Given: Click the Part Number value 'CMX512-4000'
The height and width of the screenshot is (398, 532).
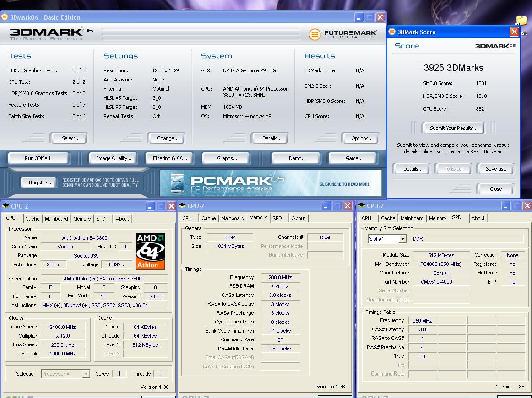Looking at the screenshot, I should pos(441,282).
